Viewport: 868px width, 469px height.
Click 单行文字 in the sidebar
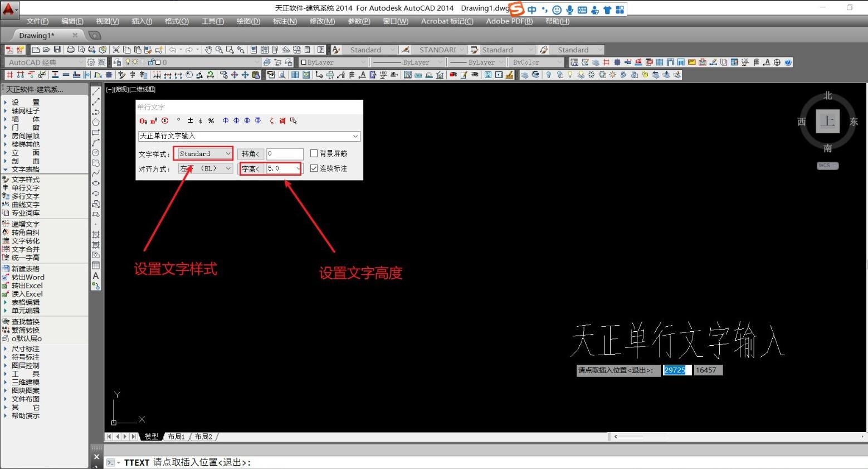point(26,188)
